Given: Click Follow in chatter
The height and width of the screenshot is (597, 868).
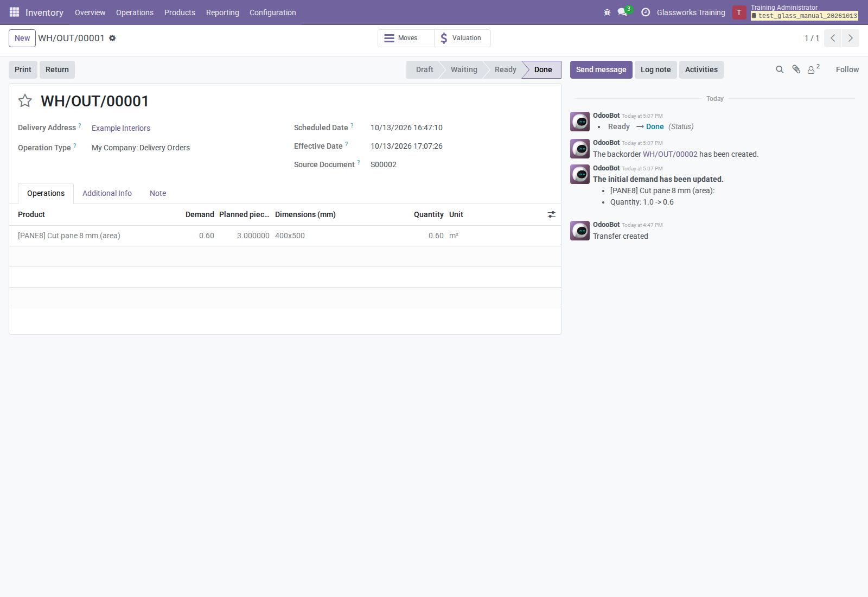Looking at the screenshot, I should [847, 69].
